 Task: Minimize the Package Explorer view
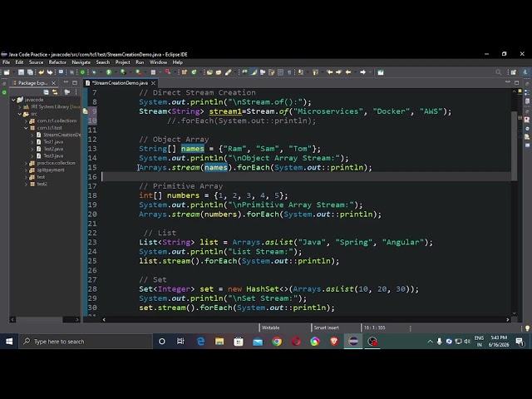pyautogui.click(x=66, y=82)
